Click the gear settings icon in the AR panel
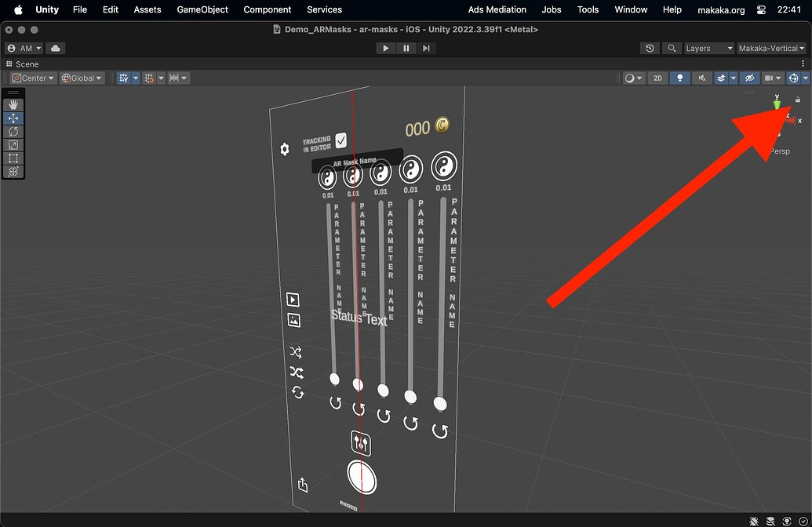The width and height of the screenshot is (812, 527). 285,149
